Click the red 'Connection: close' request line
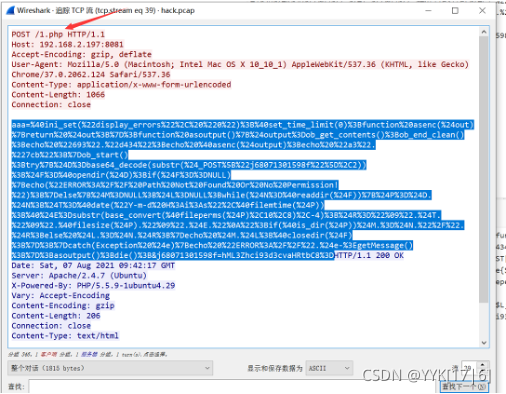506x394 pixels. click(x=51, y=105)
